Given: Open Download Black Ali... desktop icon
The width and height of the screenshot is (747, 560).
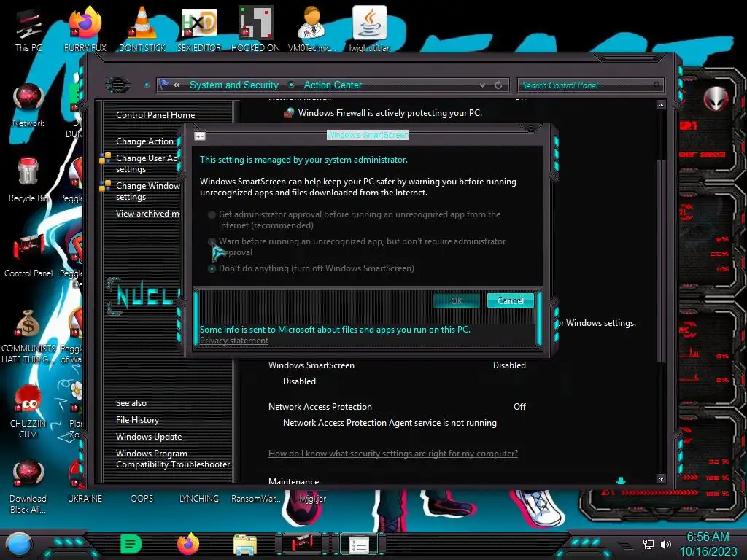Looking at the screenshot, I should 28,486.
